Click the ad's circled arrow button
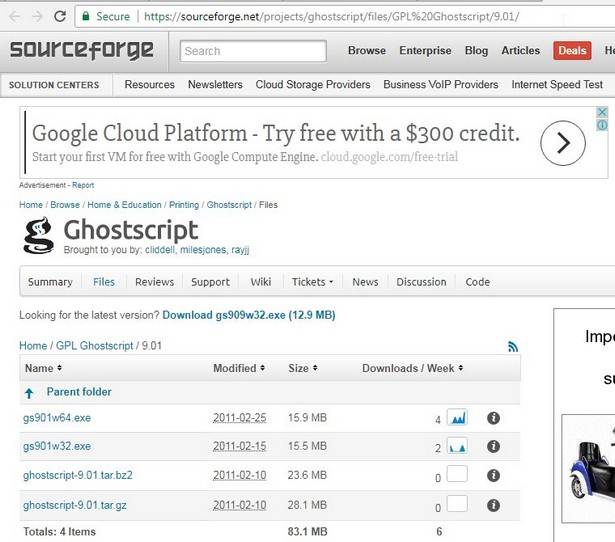 click(x=563, y=143)
